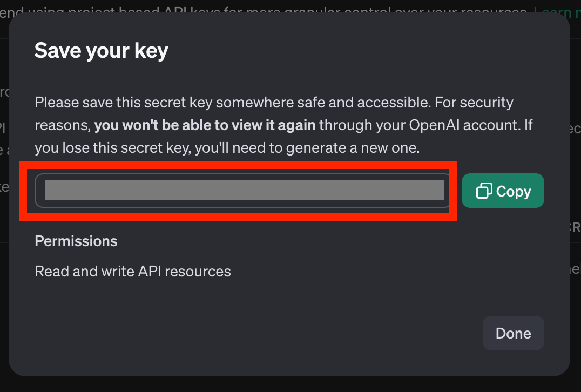Click the overlapping-squares copy icon
This screenshot has height=392, width=581.
pyautogui.click(x=484, y=191)
